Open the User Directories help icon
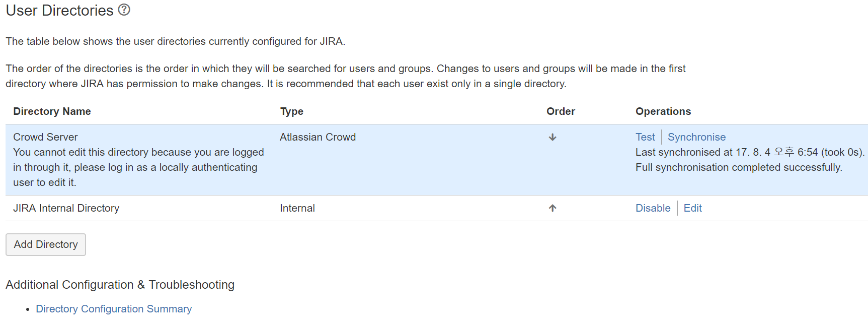The width and height of the screenshot is (868, 323). click(x=124, y=10)
